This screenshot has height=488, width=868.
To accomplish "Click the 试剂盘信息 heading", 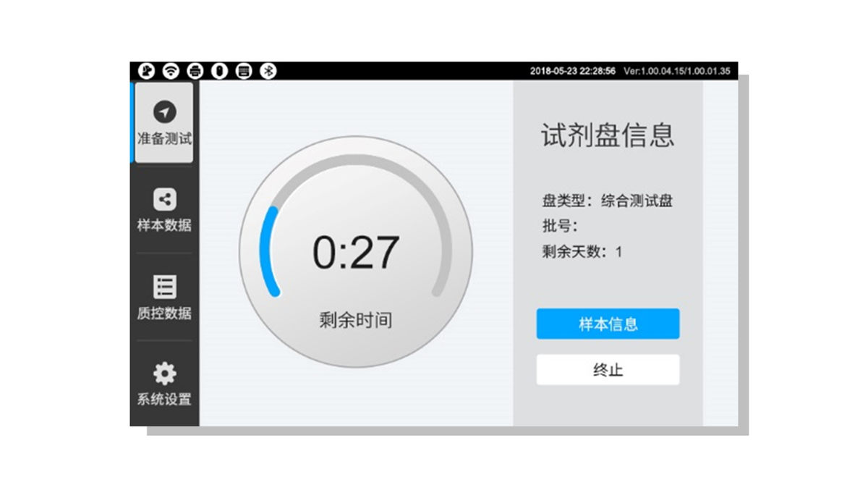I will tap(608, 135).
